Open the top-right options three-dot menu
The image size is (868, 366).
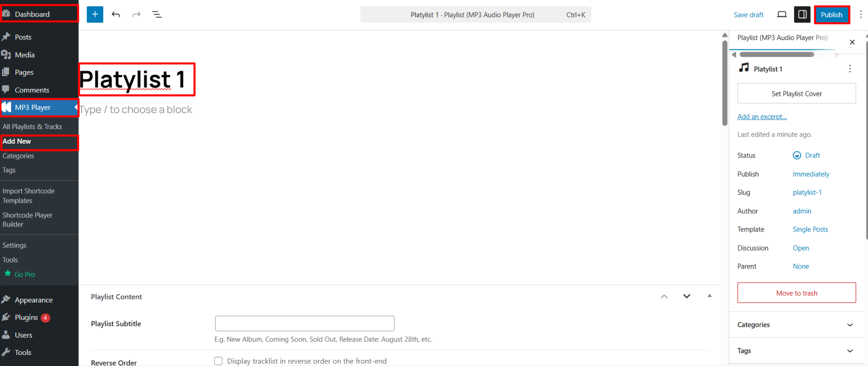[861, 15]
